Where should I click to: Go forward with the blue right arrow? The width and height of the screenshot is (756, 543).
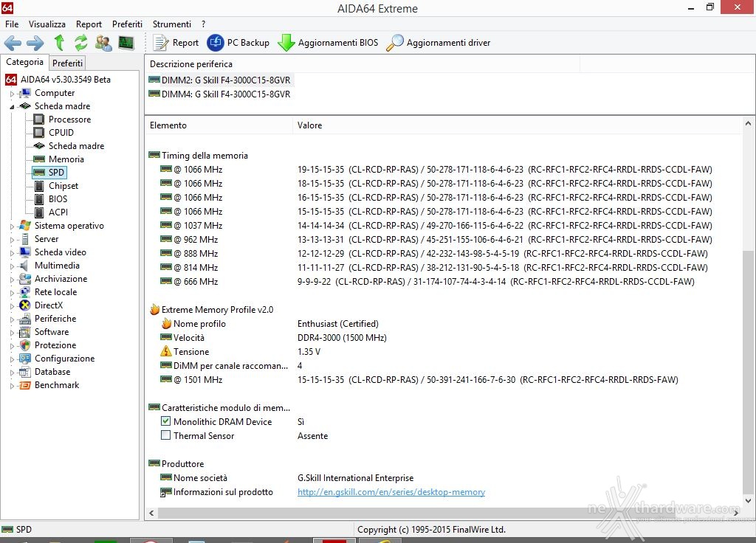[35, 43]
